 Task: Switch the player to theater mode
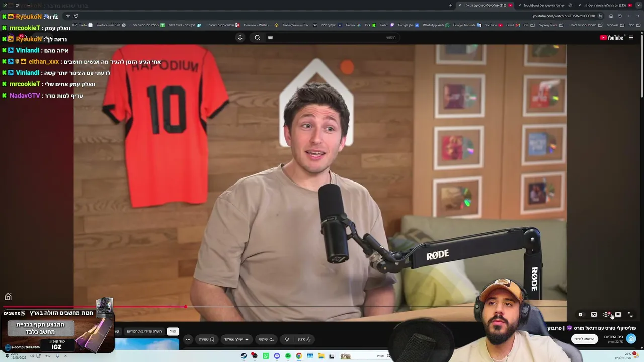tap(618, 314)
